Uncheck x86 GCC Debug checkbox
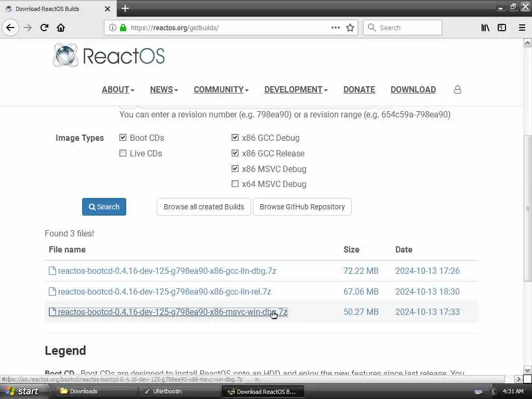 235,137
